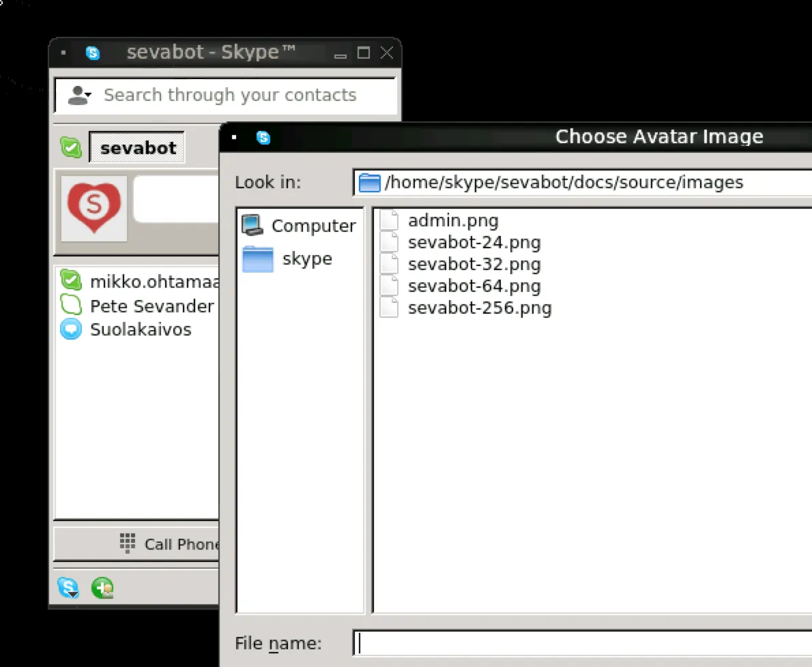Select the sevabot-32.png file name

click(474, 265)
